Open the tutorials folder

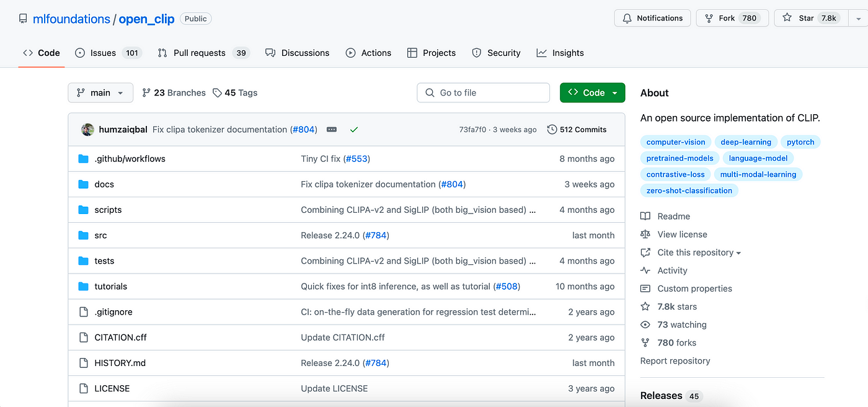point(111,286)
